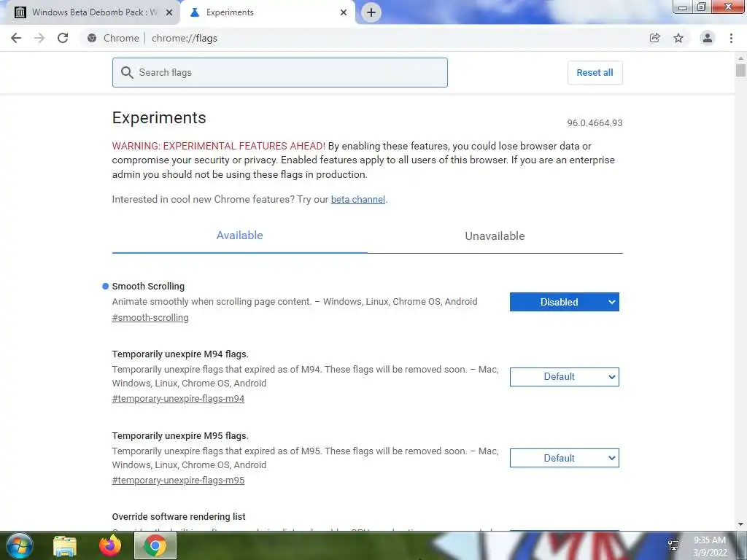Click the Internet Archive tab favicon
The width and height of the screenshot is (747, 560).
coord(20,12)
